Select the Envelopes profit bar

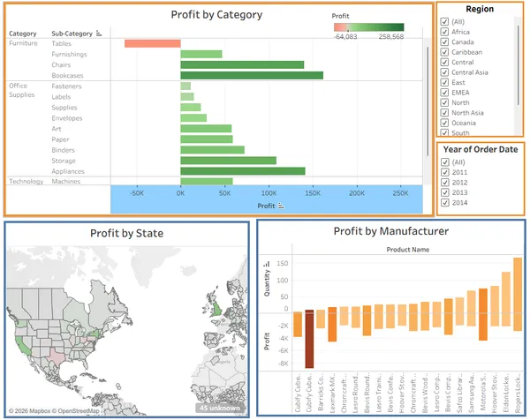tap(193, 118)
